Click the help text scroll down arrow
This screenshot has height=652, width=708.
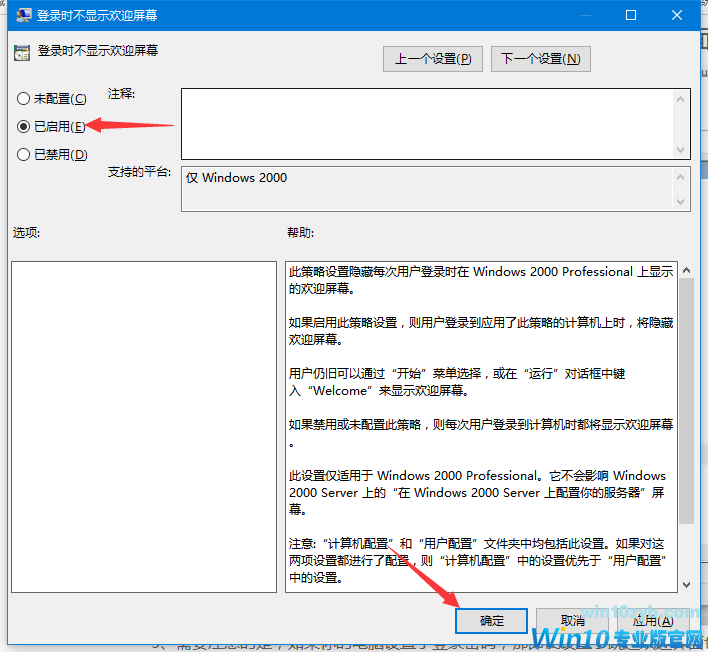(x=686, y=585)
